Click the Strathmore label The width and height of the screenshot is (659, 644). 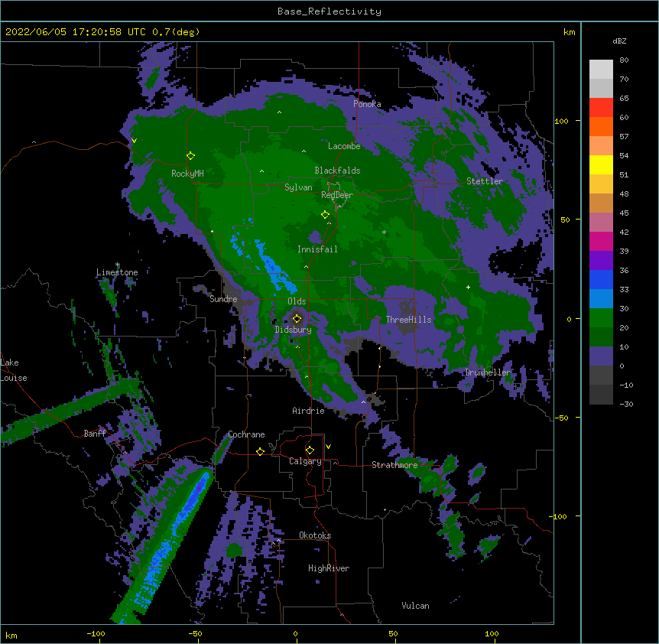click(394, 465)
